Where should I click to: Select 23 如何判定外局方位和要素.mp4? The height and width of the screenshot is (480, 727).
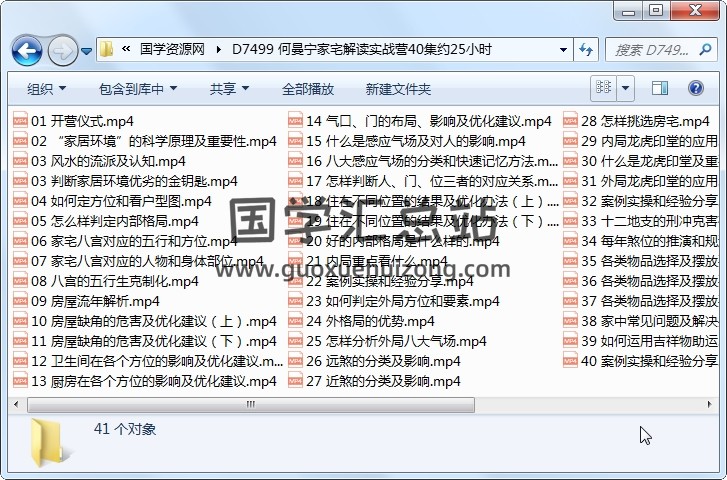tap(394, 301)
